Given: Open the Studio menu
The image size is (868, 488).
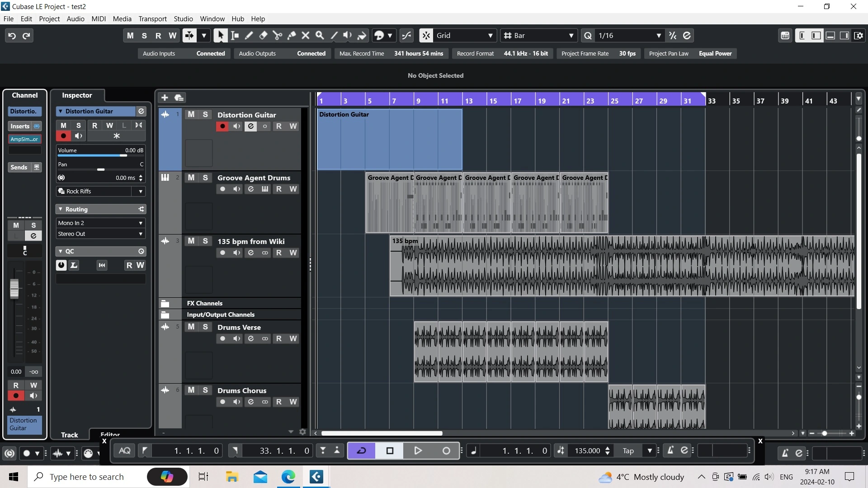Looking at the screenshot, I should tap(183, 19).
